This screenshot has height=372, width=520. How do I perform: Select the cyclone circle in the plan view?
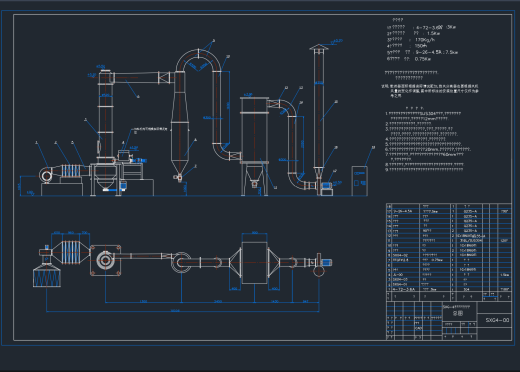tap(181, 262)
